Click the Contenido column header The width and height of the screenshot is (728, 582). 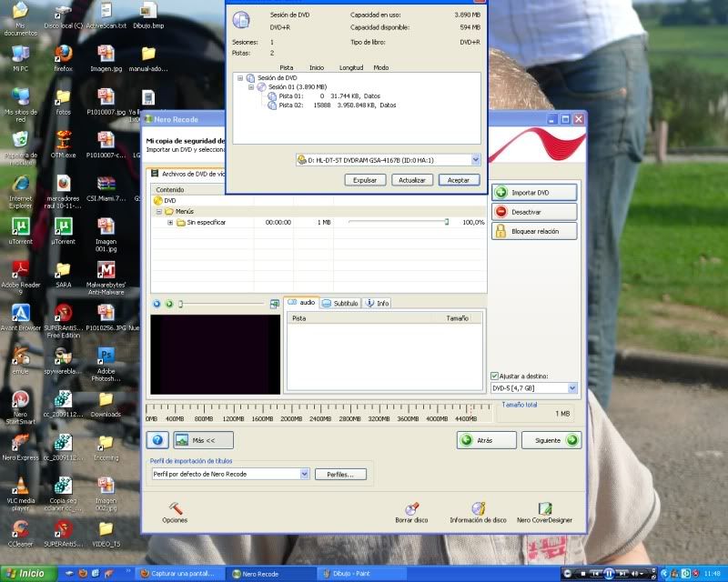click(x=202, y=189)
